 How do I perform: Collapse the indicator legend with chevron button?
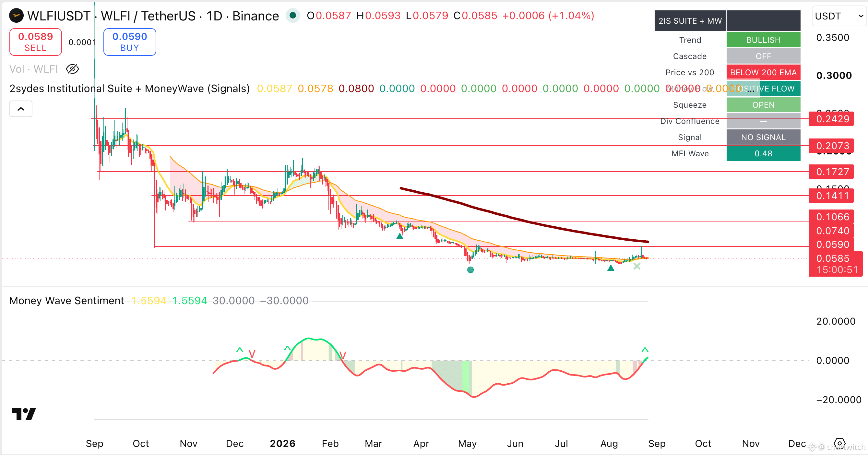point(21,109)
